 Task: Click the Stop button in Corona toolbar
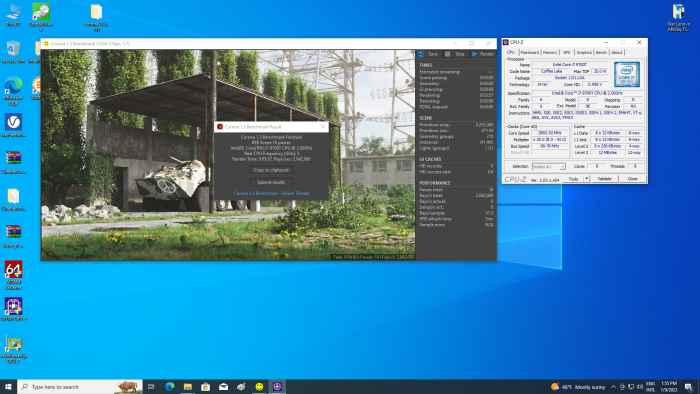pyautogui.click(x=455, y=54)
